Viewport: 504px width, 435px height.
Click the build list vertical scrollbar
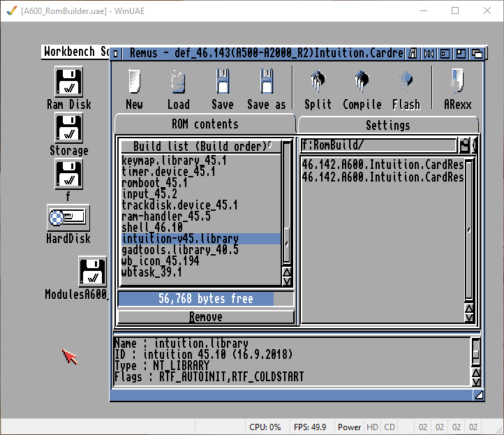point(287,203)
